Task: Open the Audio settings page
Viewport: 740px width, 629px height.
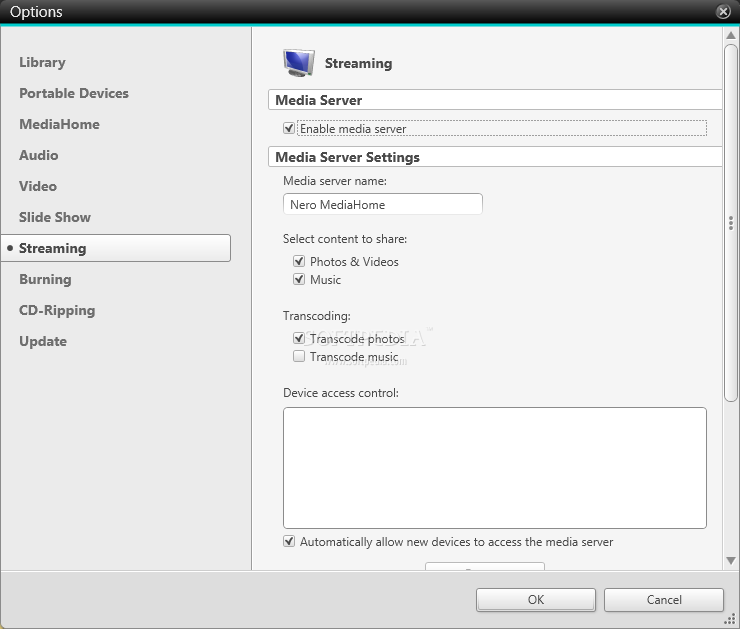Action: 39,155
